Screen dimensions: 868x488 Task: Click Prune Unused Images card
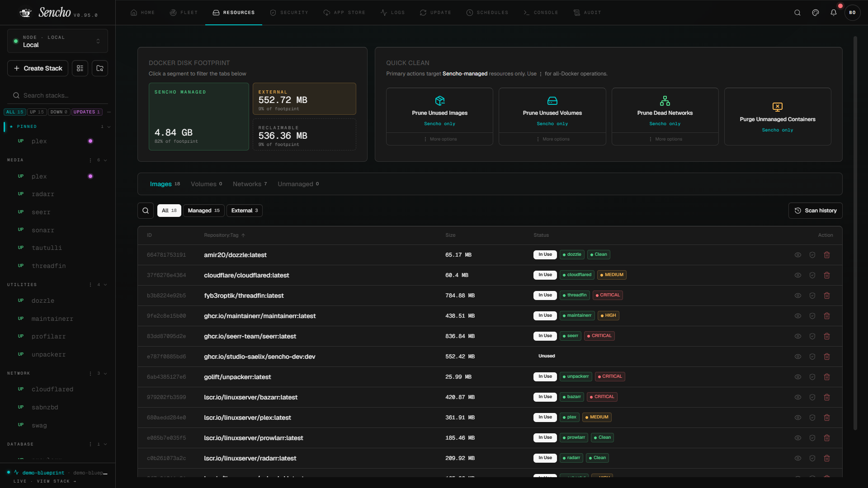coord(439,110)
